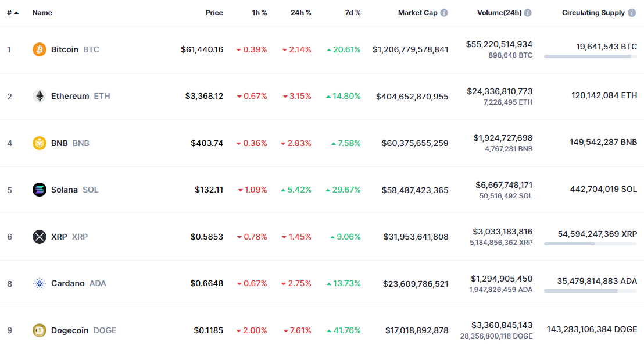This screenshot has width=644, height=349.
Task: Click BNB price $403.74
Action: 207,143
